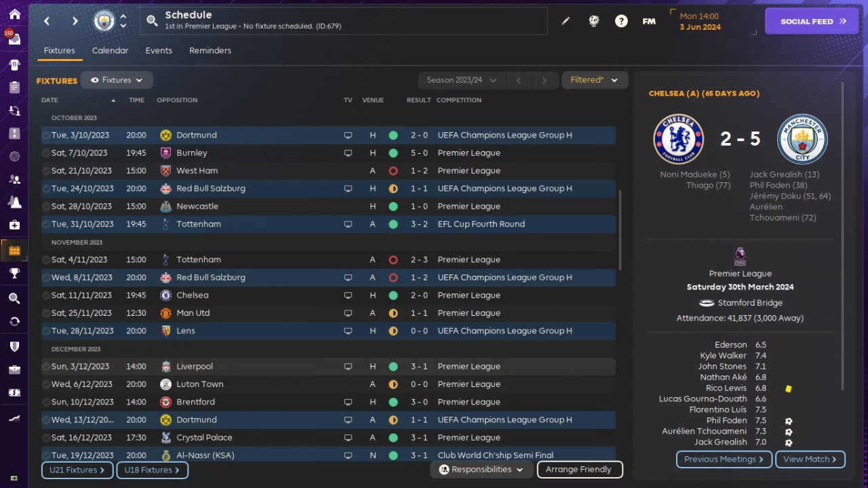This screenshot has height=488, width=868.
Task: Toggle the check mark on Brentford 10/12/2023 row
Action: (45, 402)
